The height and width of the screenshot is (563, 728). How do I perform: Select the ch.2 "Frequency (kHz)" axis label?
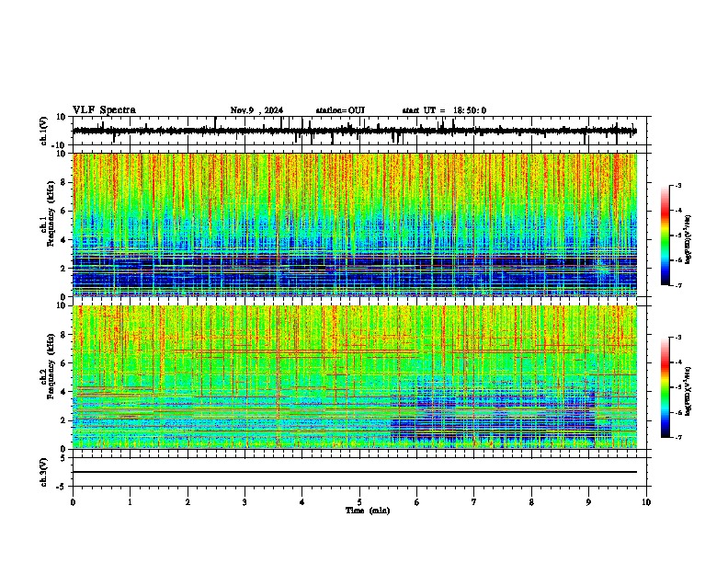click(51, 366)
